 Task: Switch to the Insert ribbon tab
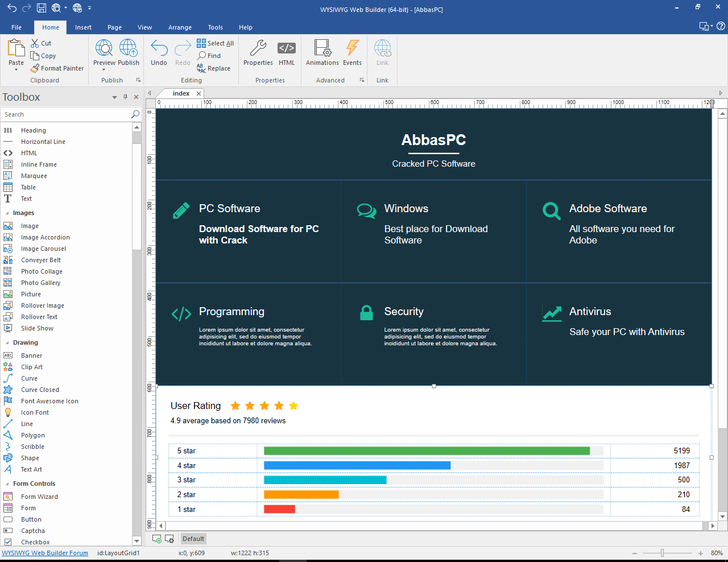click(83, 27)
